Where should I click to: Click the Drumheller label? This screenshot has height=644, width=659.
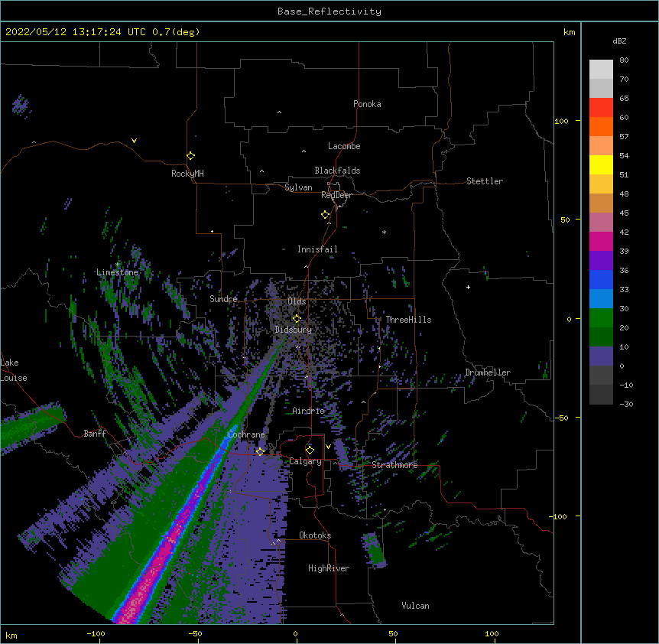(488, 372)
